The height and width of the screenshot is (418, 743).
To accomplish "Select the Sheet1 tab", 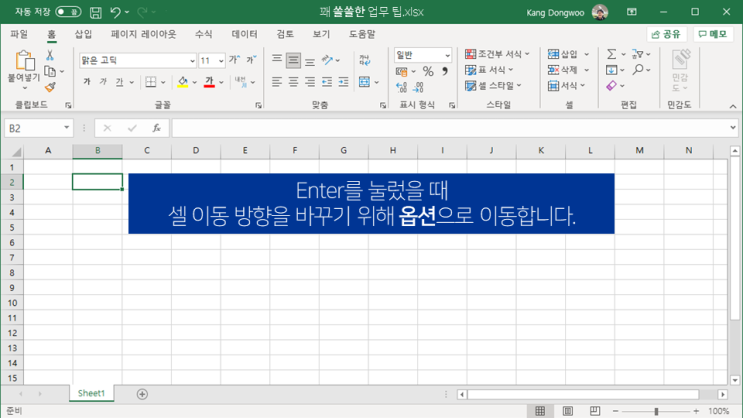I will point(91,393).
